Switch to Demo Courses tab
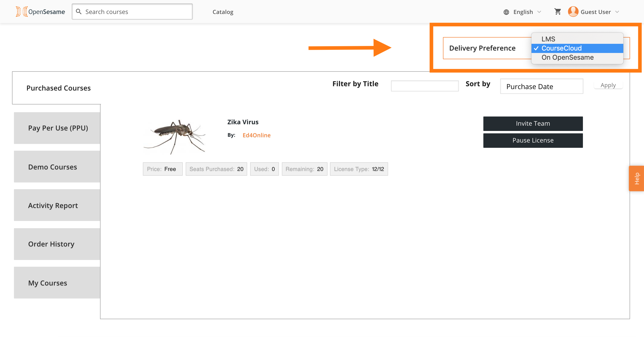Screen dimensions: 644x337 pos(57,167)
